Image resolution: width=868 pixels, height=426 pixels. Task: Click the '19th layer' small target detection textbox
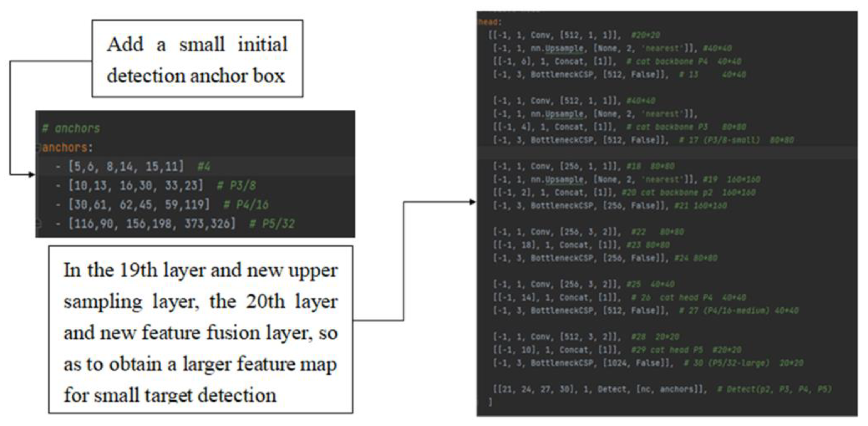(201, 330)
